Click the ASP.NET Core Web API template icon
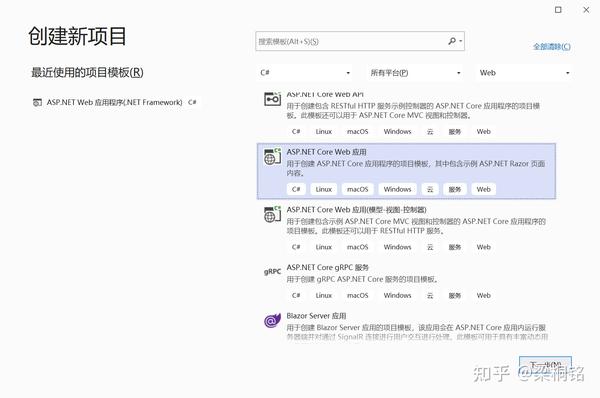 click(x=272, y=99)
